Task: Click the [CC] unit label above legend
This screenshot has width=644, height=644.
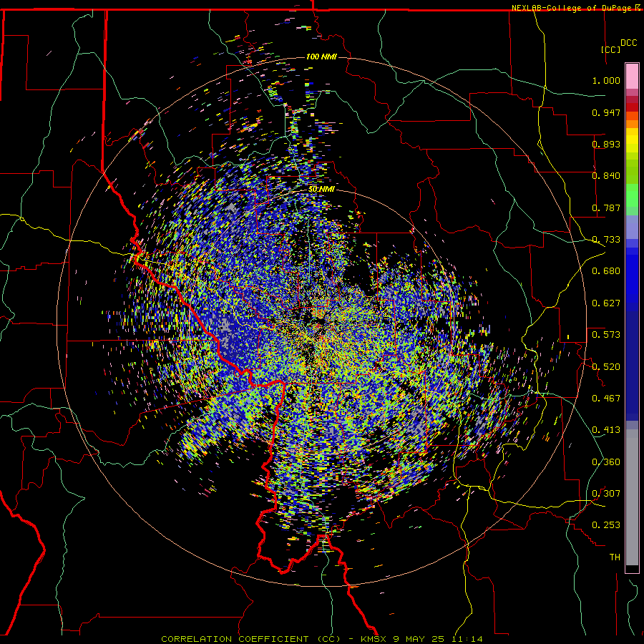Action: point(611,49)
